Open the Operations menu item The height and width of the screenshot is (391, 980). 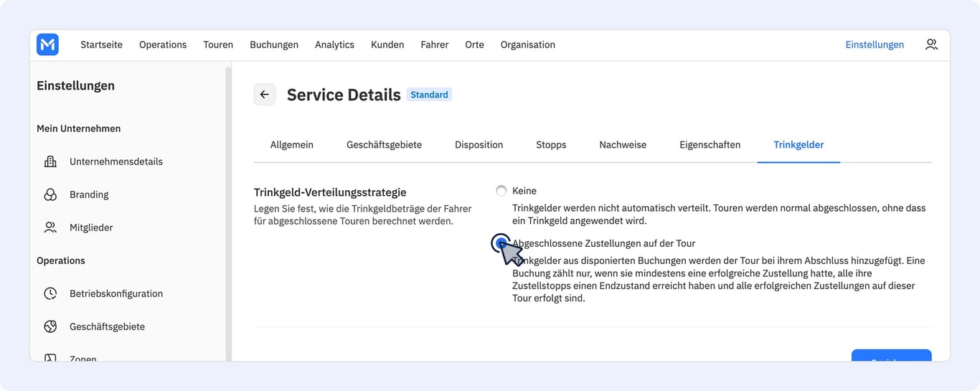[x=163, y=44]
